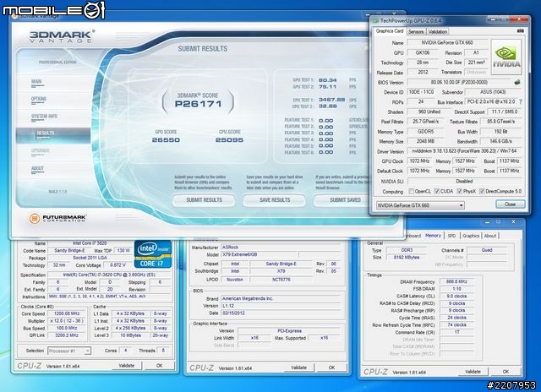Viewport: 541px width, 392px height.
Task: Click the Submit Results button
Action: click(204, 200)
